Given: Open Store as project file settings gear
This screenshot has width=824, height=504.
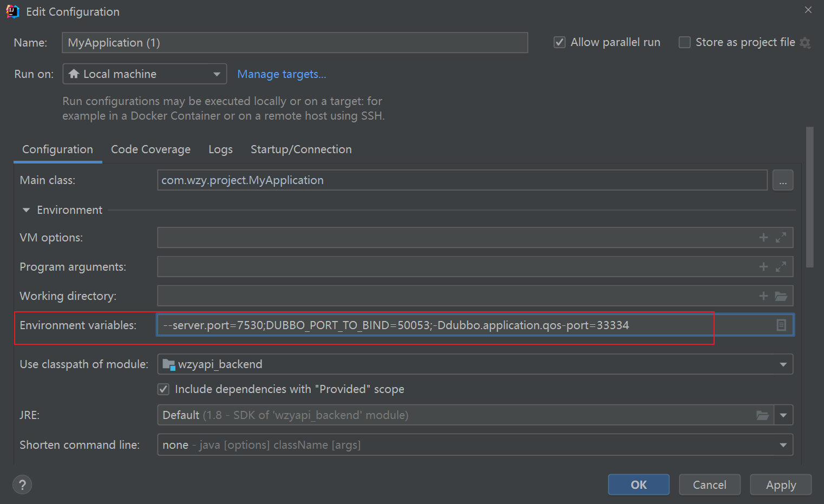Looking at the screenshot, I should click(805, 43).
